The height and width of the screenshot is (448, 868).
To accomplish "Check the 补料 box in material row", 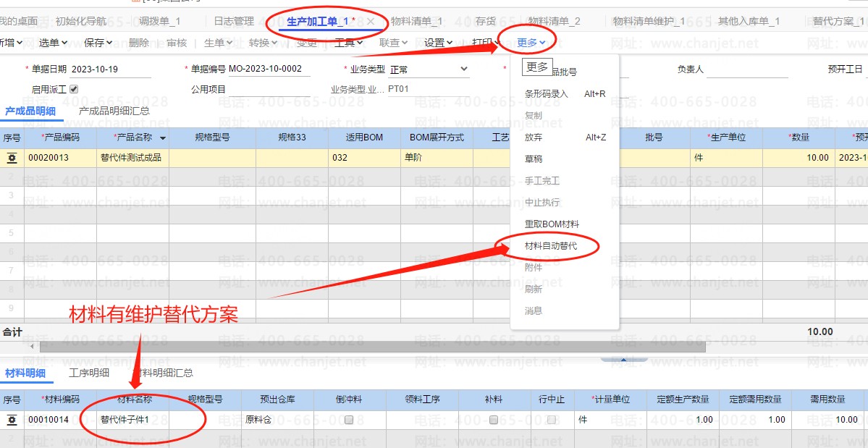I will [x=494, y=420].
